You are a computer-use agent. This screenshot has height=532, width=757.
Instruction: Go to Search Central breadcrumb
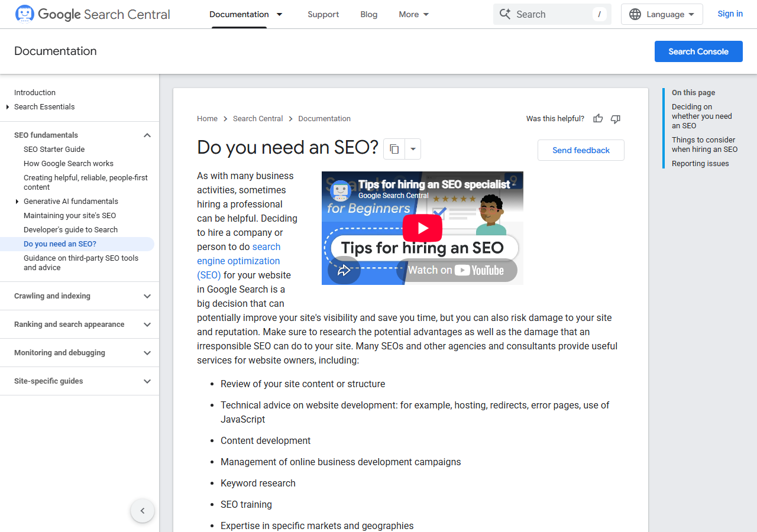[258, 119]
